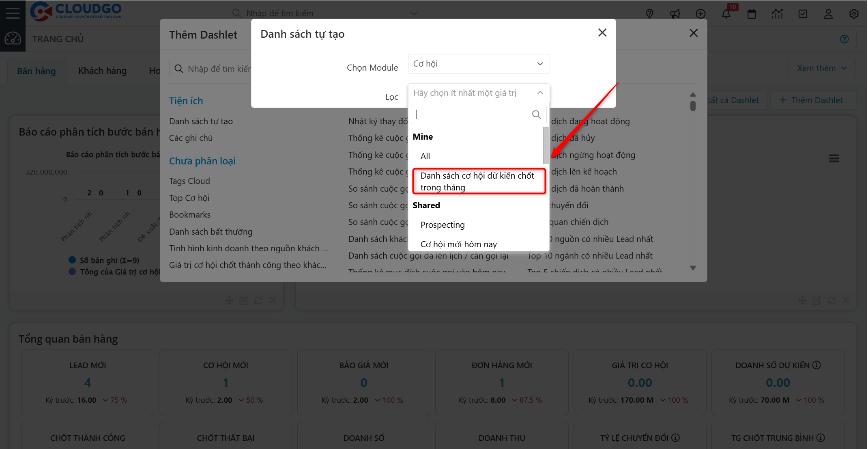The height and width of the screenshot is (449, 868).
Task: Open the tasks checkbox icon in top bar
Action: coord(803,13)
